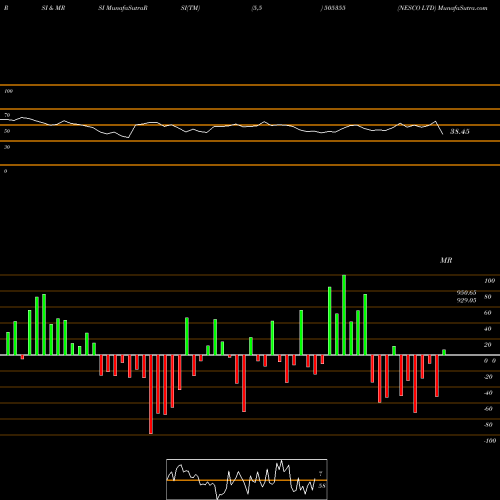This screenshot has height=500, width=500.
Task: Click the end point of the RSI line
Action: click(443, 134)
